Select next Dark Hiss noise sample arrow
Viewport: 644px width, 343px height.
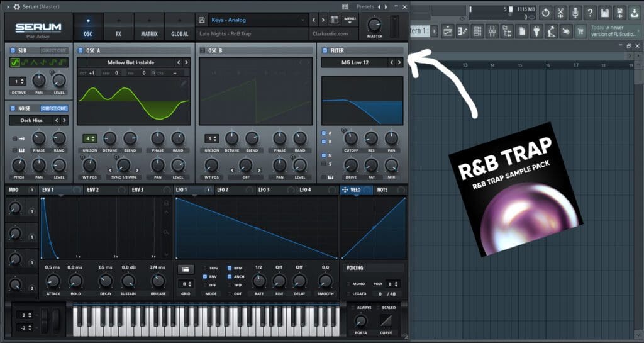coord(65,120)
